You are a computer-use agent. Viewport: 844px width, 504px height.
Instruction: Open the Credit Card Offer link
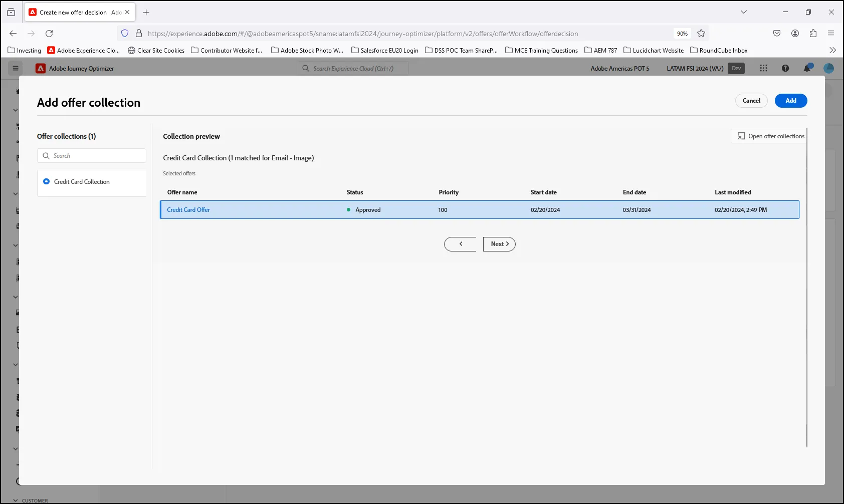click(x=188, y=210)
